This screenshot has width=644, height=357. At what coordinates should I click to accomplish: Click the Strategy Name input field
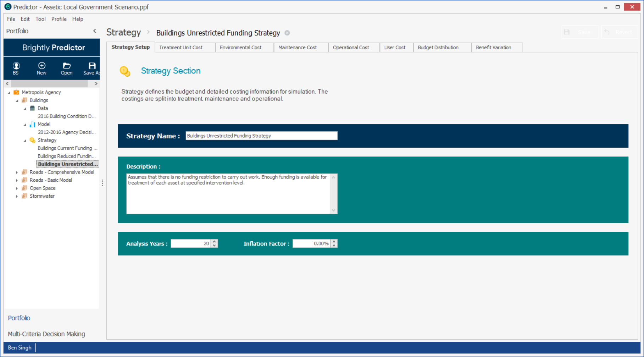(x=261, y=136)
